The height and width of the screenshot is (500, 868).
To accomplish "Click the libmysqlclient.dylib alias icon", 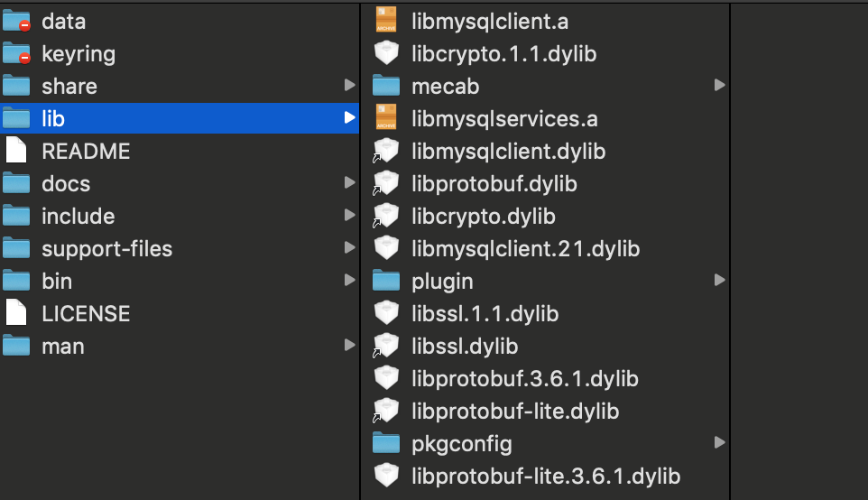I will tap(386, 151).
